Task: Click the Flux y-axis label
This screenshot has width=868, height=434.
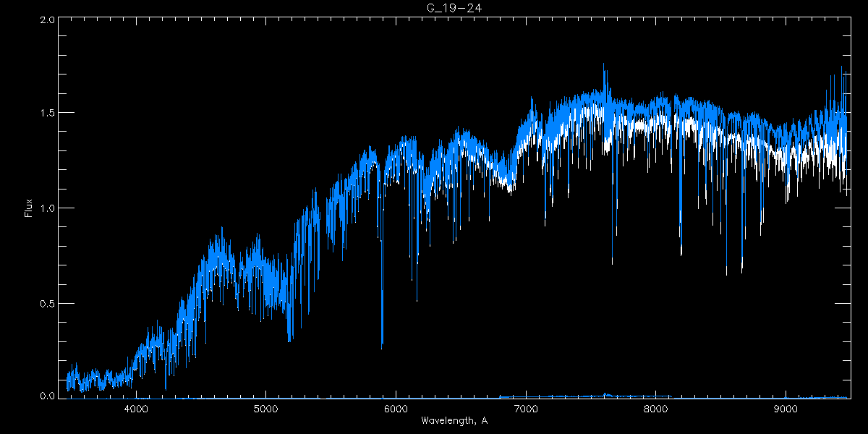Action: coord(28,208)
